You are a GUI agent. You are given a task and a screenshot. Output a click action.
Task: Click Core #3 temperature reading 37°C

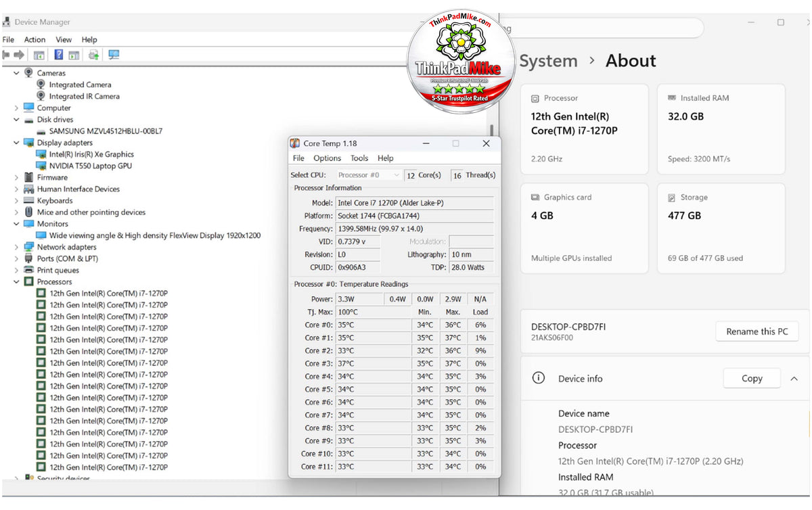coord(373,363)
